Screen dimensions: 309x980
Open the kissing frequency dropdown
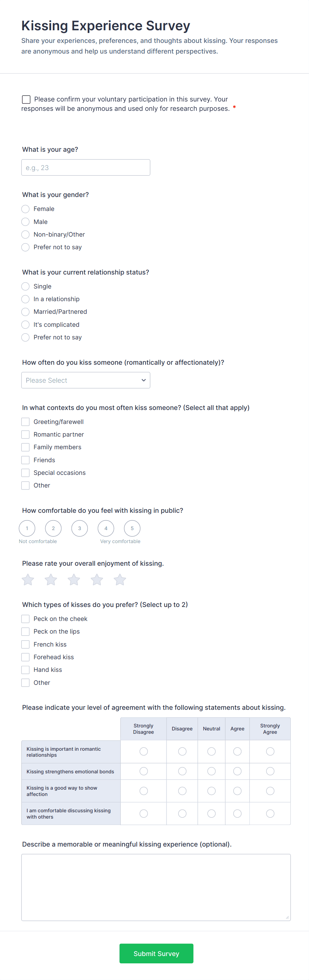(85, 380)
